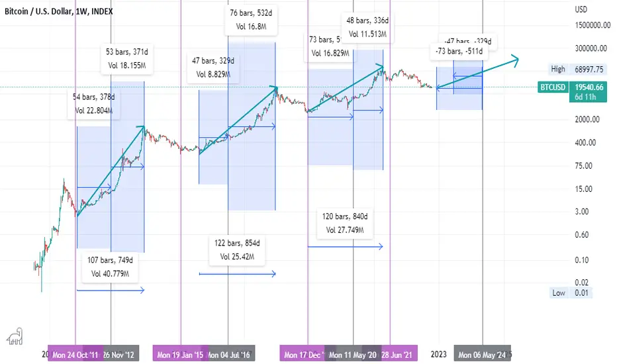Image resolution: width=617 pixels, height=364 pixels.
Task: Click the 28 Jun '21 date marker
Action: pos(397,355)
